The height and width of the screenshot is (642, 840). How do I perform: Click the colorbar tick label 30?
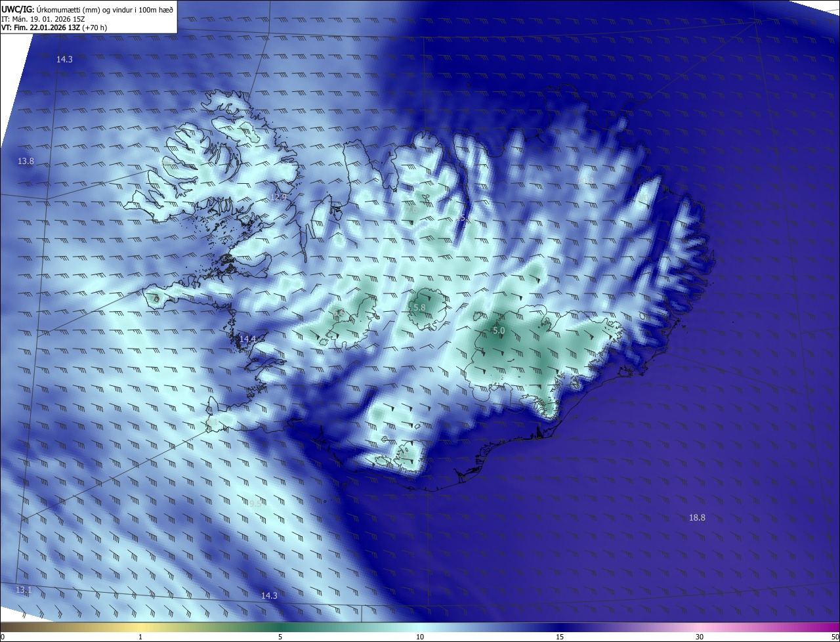click(x=700, y=637)
